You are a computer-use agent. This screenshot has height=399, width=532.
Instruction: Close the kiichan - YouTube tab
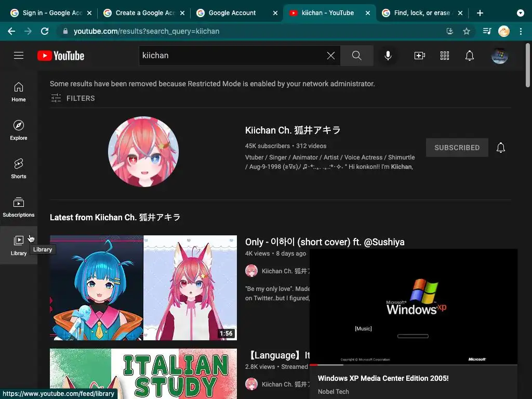click(x=368, y=13)
